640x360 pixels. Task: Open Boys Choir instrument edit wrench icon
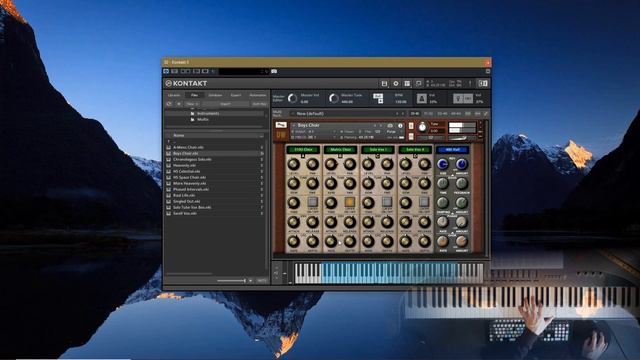281,125
